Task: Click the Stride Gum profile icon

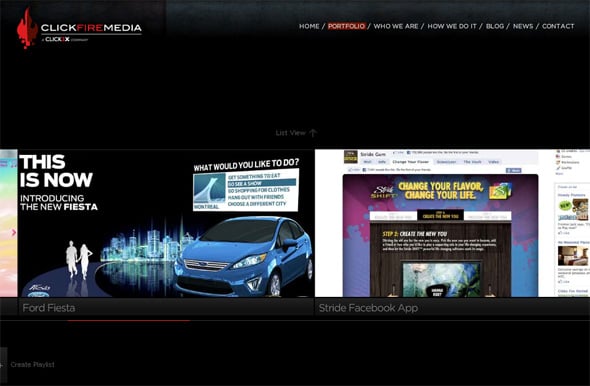Action: click(351, 157)
